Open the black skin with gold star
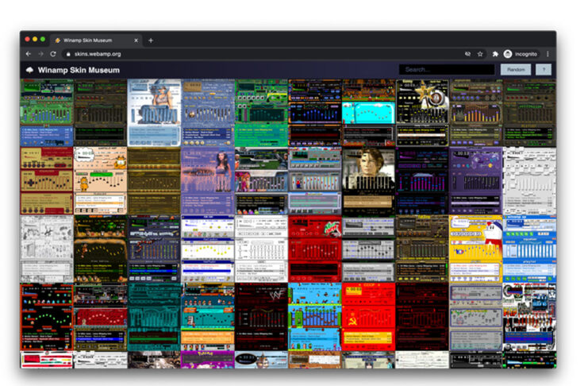This screenshot has width=588, height=386. 422,113
